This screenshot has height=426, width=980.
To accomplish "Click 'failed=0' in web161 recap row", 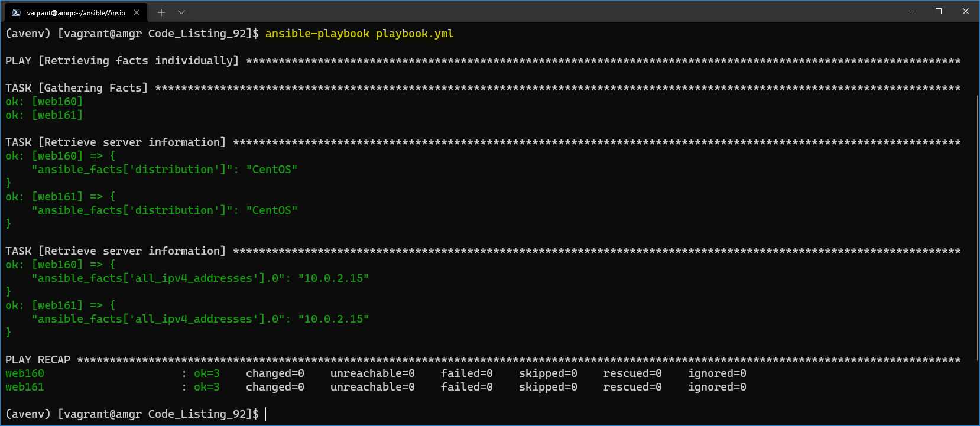I will 467,387.
